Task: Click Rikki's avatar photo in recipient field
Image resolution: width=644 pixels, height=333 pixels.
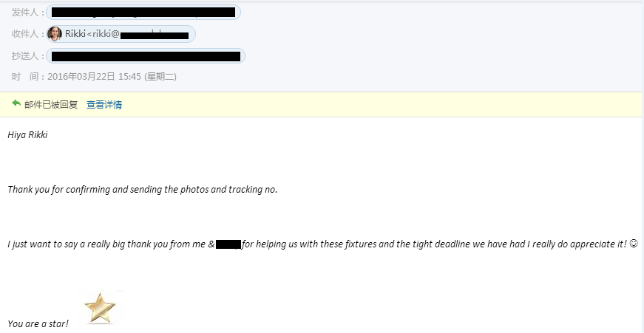Action: (55, 34)
